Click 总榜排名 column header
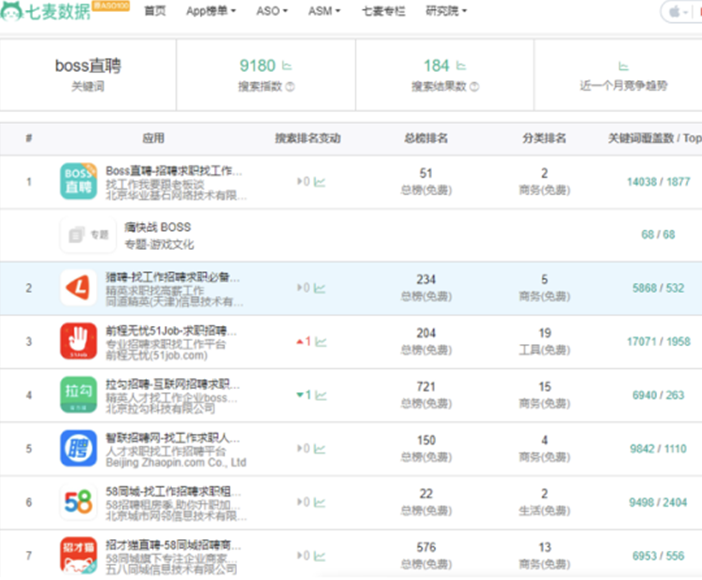The height and width of the screenshot is (580, 702). pos(426,138)
